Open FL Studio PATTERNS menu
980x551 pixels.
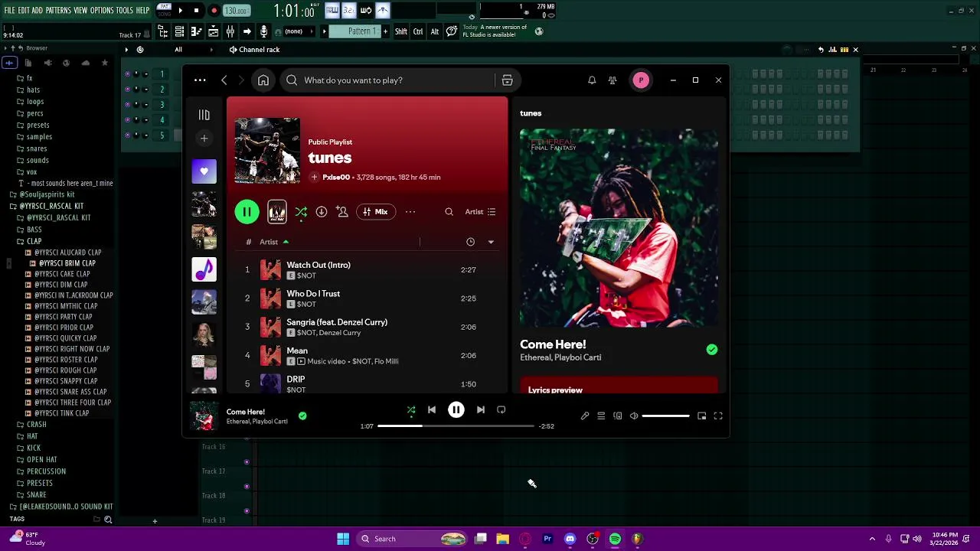(x=58, y=11)
